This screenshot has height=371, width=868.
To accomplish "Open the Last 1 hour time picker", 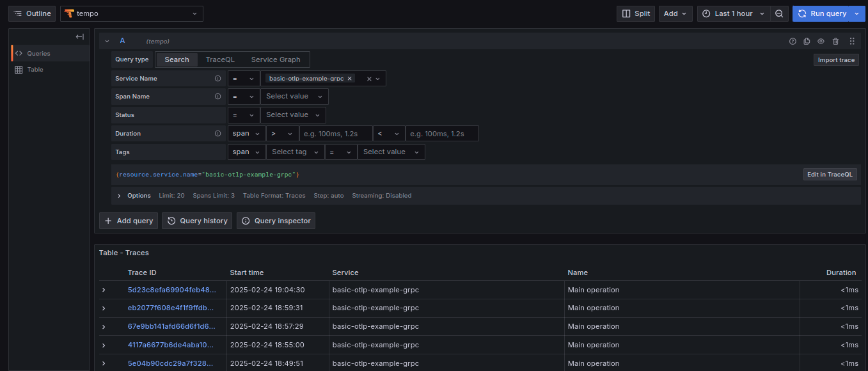I will tap(733, 13).
